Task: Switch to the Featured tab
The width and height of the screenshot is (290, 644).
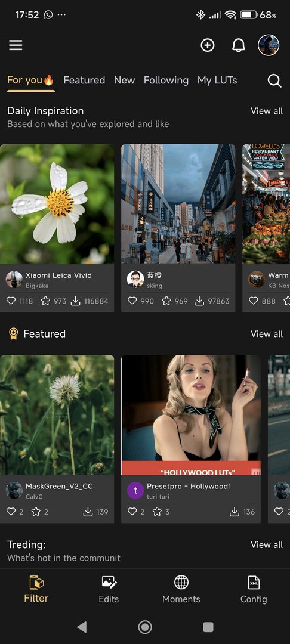Action: point(84,80)
